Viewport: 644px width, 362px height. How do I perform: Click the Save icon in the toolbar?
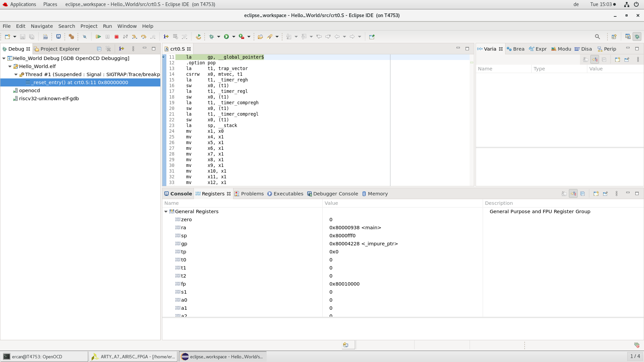pyautogui.click(x=22, y=37)
